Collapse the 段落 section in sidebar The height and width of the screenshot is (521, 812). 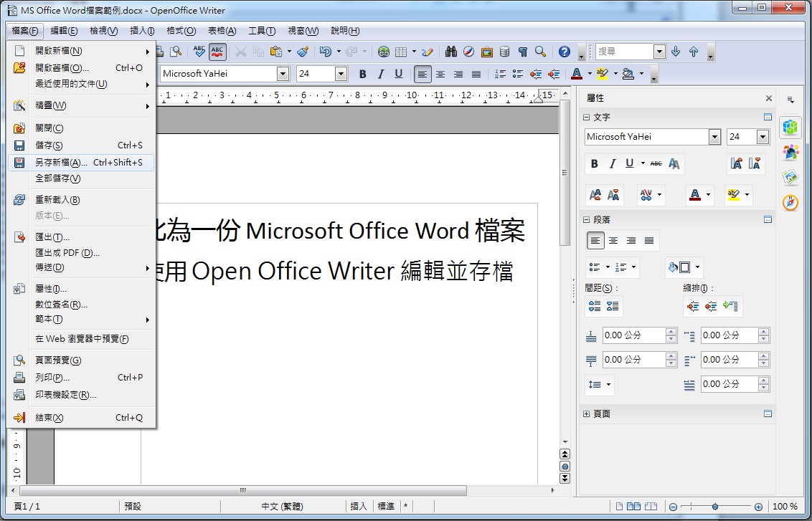point(587,220)
